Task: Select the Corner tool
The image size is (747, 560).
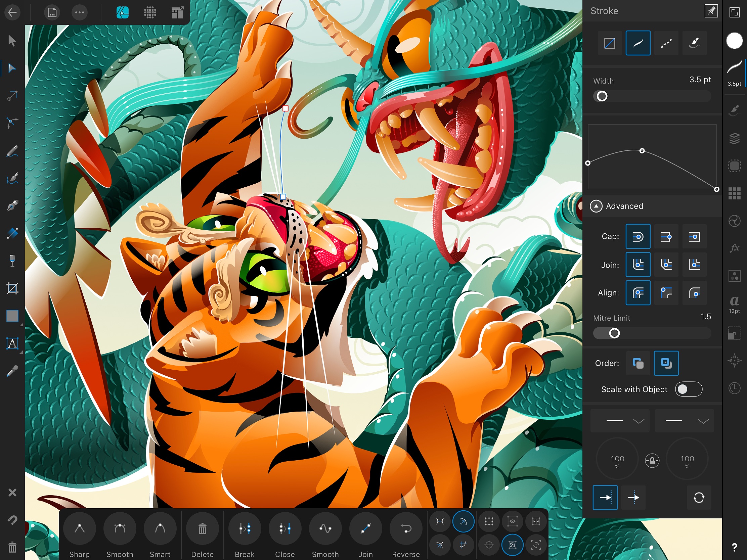Action: point(12,123)
